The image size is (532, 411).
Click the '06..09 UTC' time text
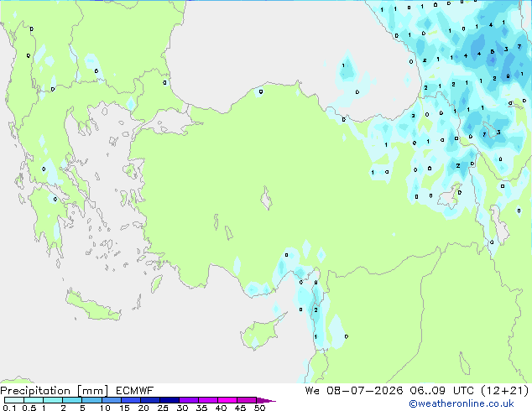click(x=441, y=391)
